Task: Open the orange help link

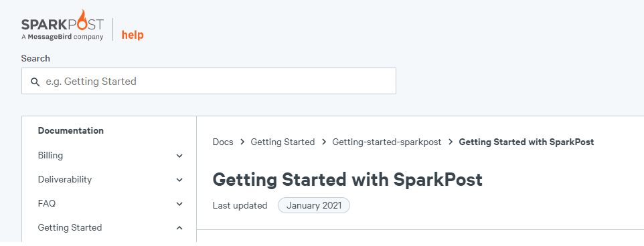Action: point(133,35)
